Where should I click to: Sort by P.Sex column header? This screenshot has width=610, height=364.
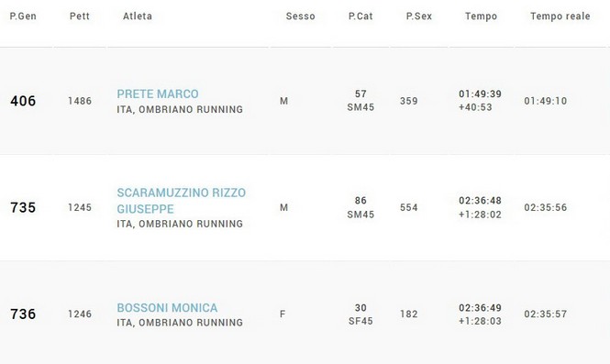coord(419,17)
